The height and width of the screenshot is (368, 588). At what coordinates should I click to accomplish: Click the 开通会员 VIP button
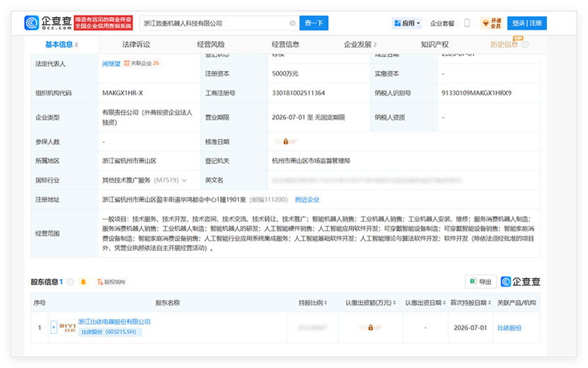492,23
